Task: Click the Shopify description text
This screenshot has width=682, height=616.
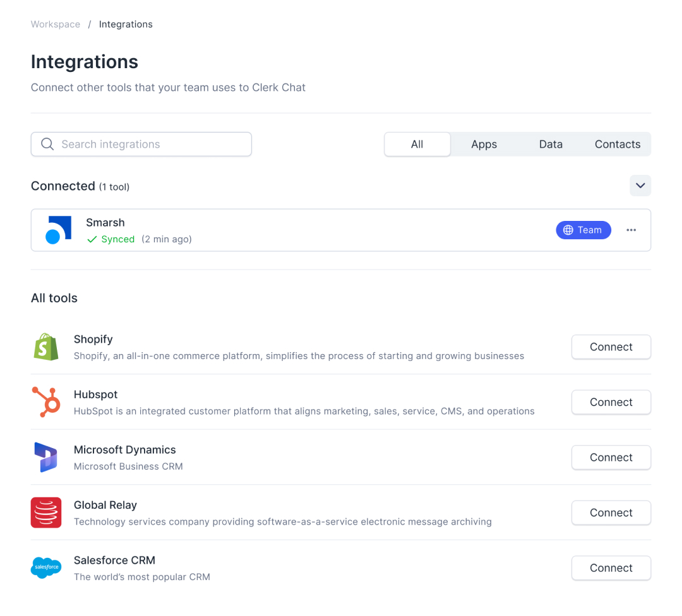Action: click(299, 356)
